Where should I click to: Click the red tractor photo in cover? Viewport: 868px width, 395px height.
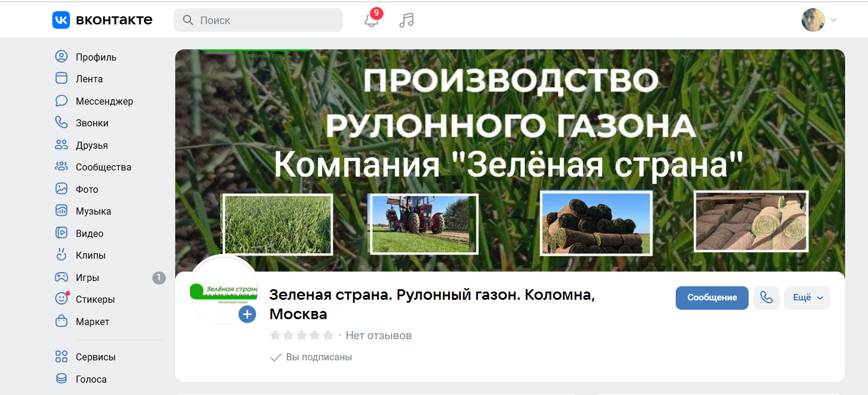click(x=423, y=224)
